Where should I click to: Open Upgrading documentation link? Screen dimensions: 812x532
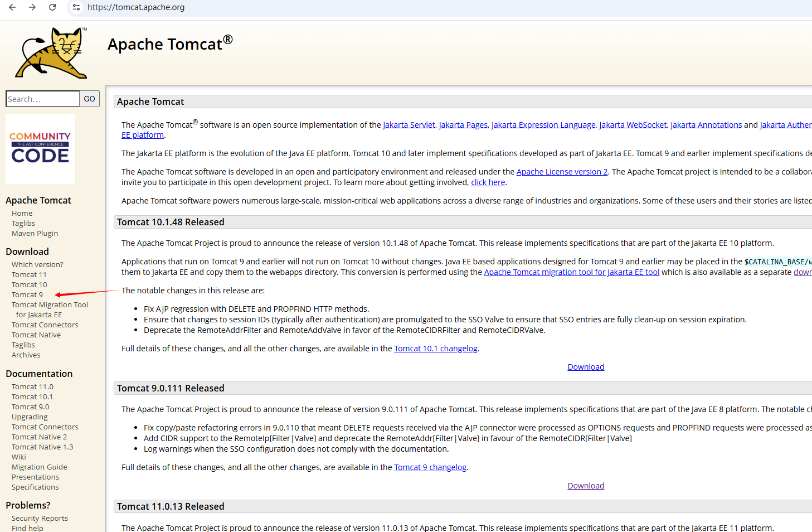(x=30, y=417)
